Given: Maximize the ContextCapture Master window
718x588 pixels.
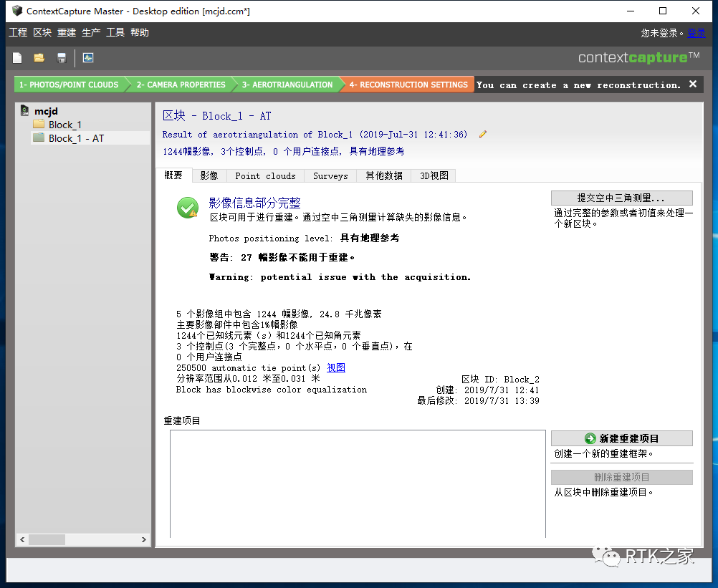Looking at the screenshot, I should pos(663,11).
